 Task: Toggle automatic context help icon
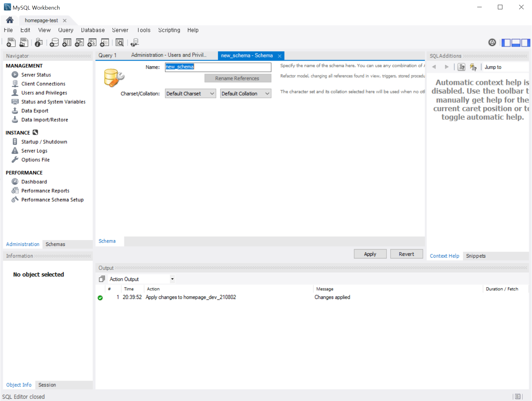click(x=473, y=67)
